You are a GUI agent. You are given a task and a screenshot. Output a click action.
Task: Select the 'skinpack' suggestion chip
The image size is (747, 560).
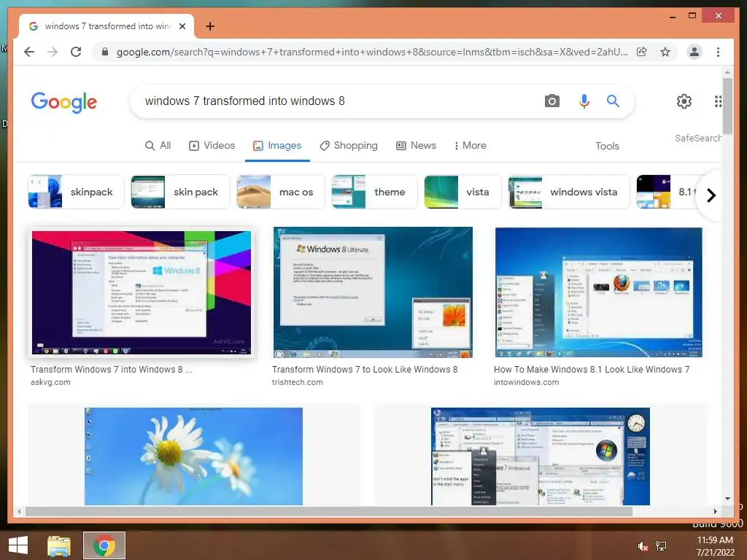tap(76, 192)
